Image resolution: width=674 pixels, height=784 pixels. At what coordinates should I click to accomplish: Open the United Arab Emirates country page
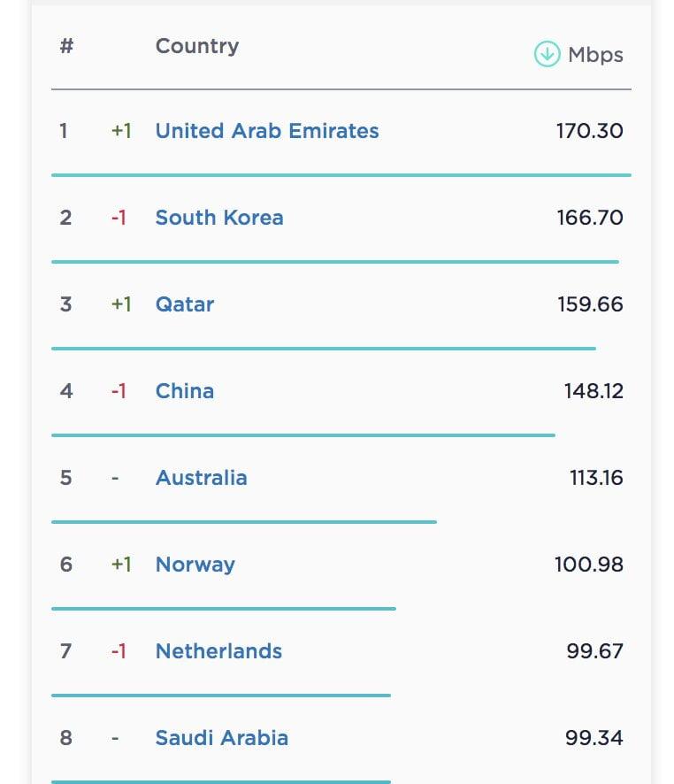pyautogui.click(x=266, y=131)
